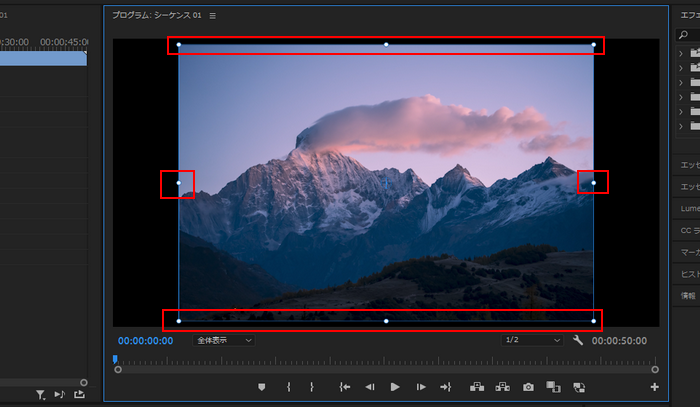The image size is (700, 407).
Task: Click the Extract button icon
Action: click(x=502, y=386)
